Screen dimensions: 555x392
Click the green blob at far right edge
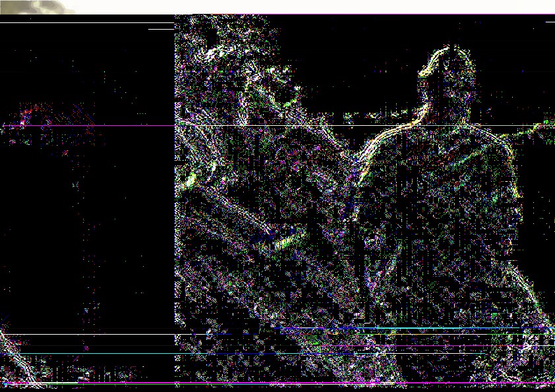pos(548,122)
